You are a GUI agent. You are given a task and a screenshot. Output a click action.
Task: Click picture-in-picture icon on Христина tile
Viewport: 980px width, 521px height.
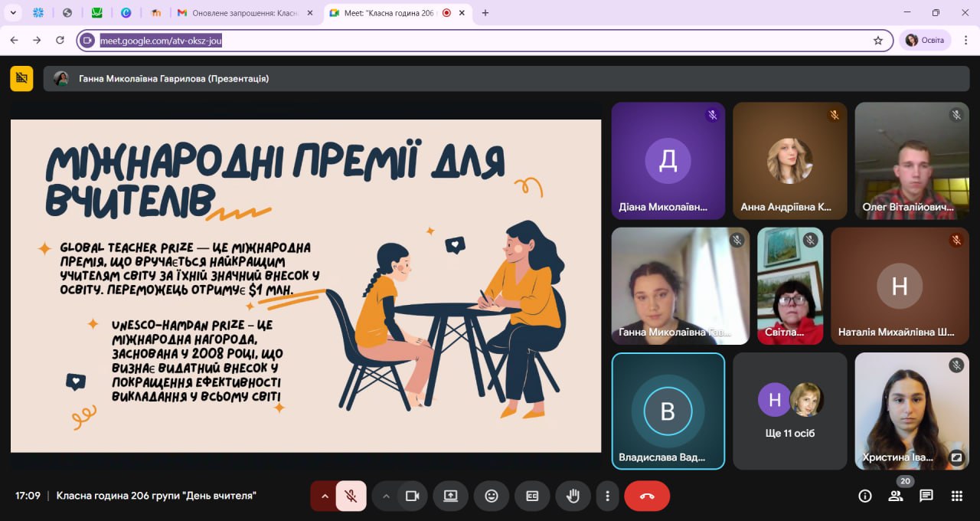(x=956, y=457)
